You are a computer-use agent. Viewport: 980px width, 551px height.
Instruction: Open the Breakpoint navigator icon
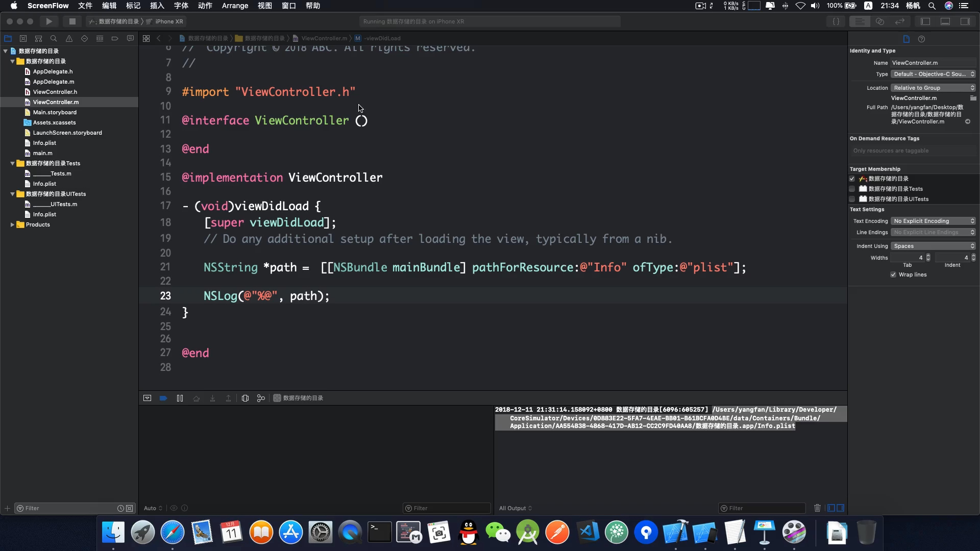[115, 38]
